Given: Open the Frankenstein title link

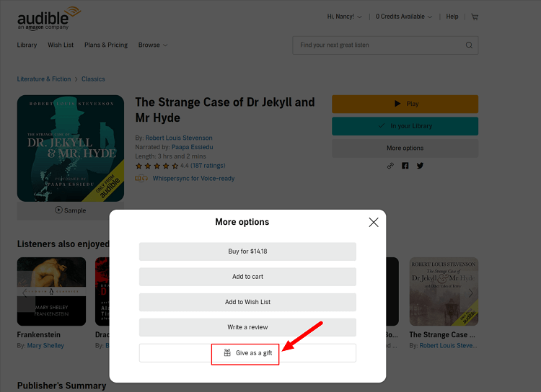Looking at the screenshot, I should 39,335.
